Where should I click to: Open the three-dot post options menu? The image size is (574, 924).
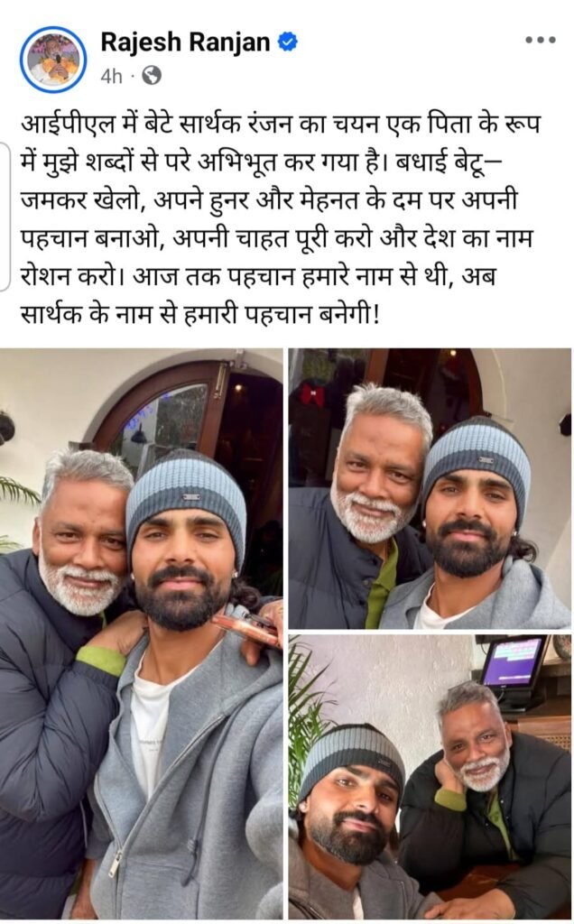click(x=541, y=40)
